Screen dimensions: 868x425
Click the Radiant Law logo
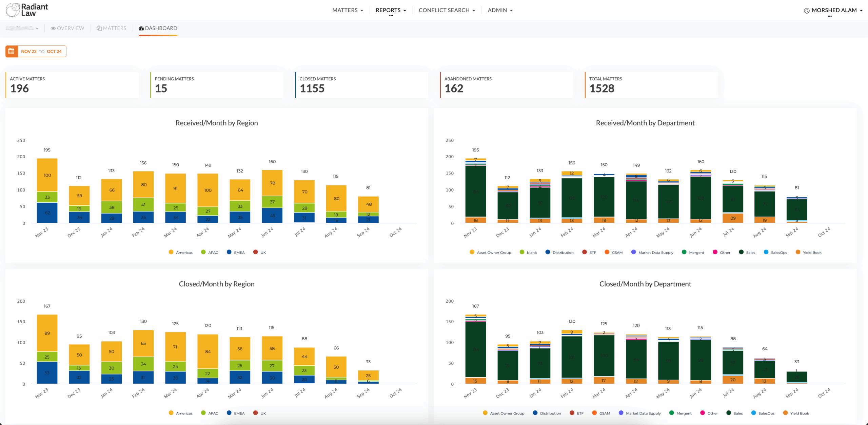coord(27,10)
